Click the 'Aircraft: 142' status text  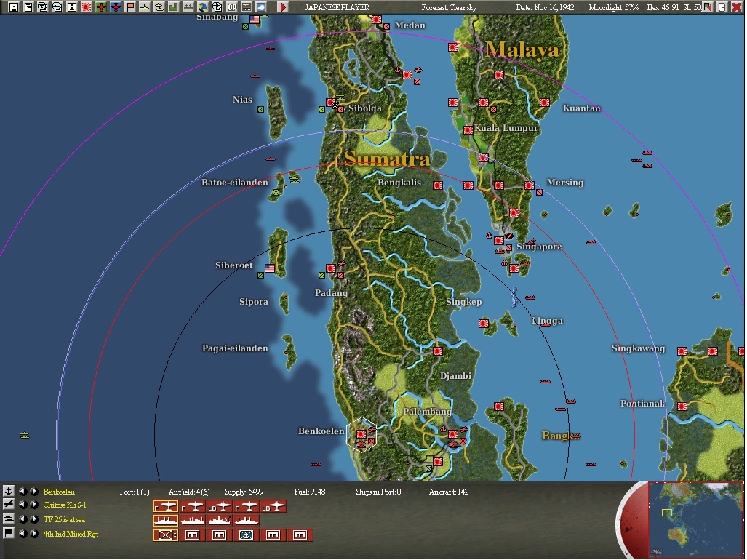449,492
